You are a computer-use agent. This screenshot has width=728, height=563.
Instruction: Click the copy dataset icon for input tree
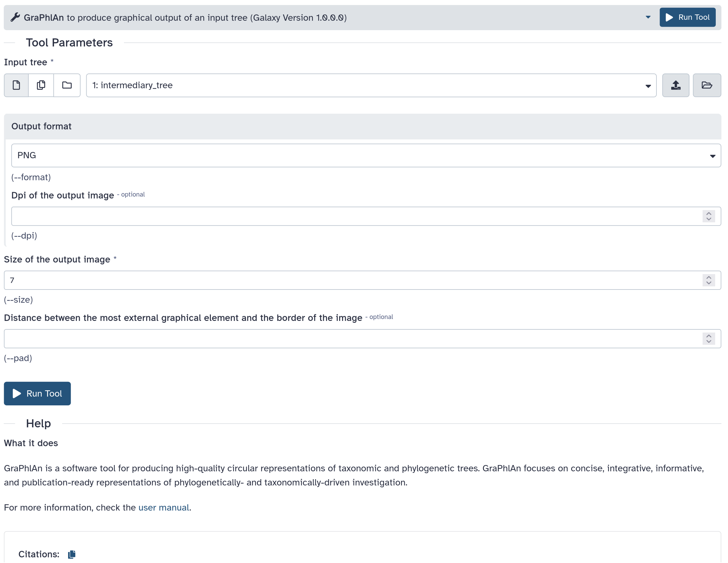coord(41,85)
